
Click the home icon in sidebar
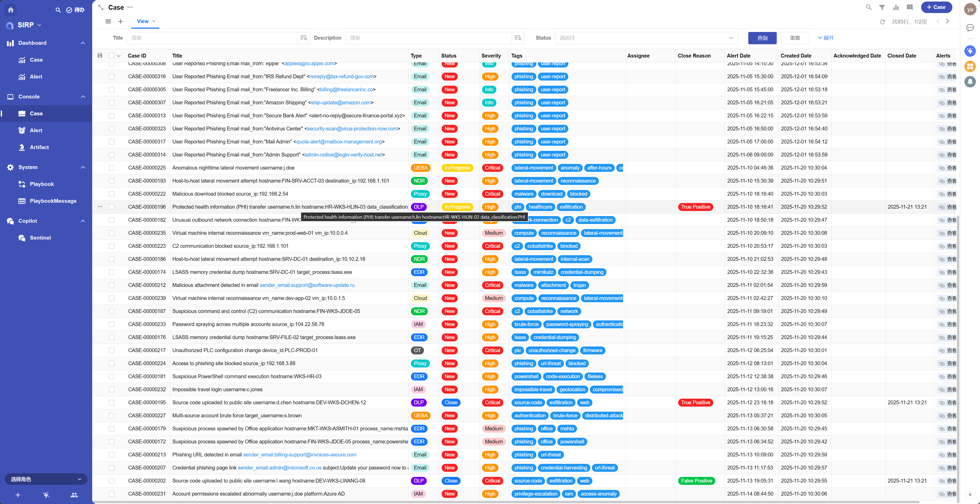point(11,10)
